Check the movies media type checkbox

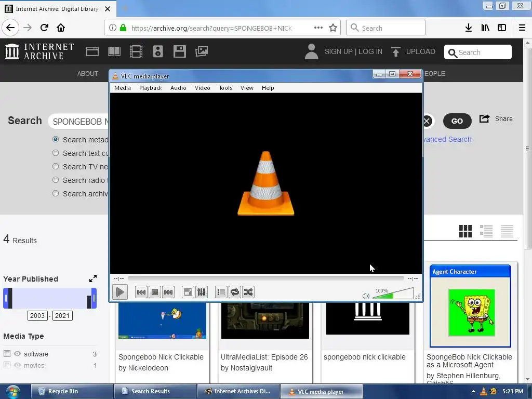pos(7,365)
